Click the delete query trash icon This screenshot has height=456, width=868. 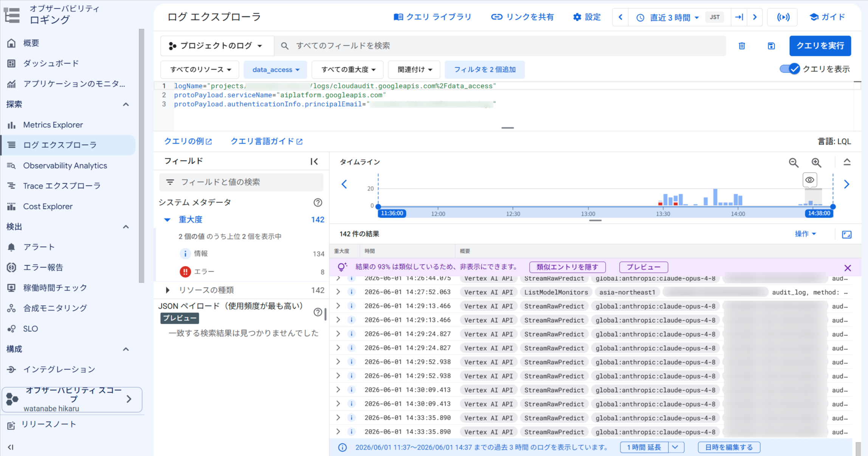(x=742, y=46)
